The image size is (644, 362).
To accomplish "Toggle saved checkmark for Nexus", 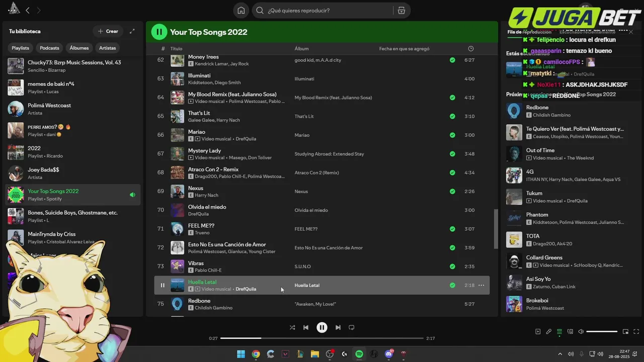I will 452,191.
